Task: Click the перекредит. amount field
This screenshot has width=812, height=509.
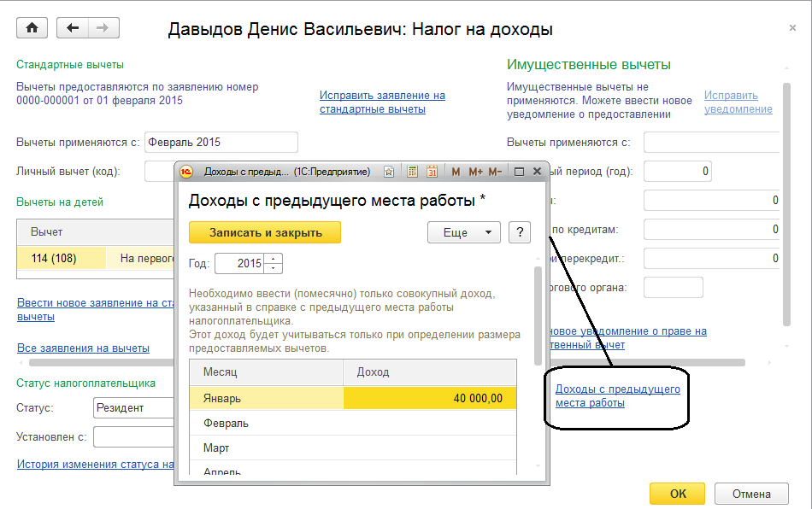Action: pos(711,258)
